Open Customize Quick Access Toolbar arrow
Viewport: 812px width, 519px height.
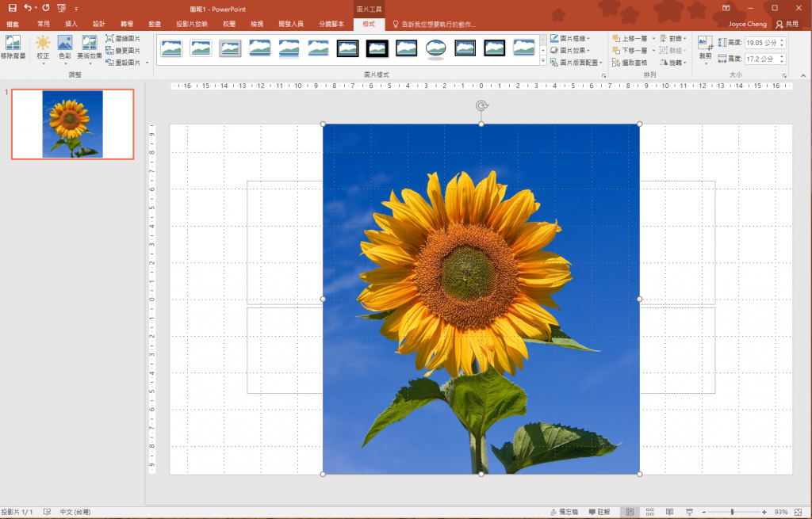tap(76, 9)
